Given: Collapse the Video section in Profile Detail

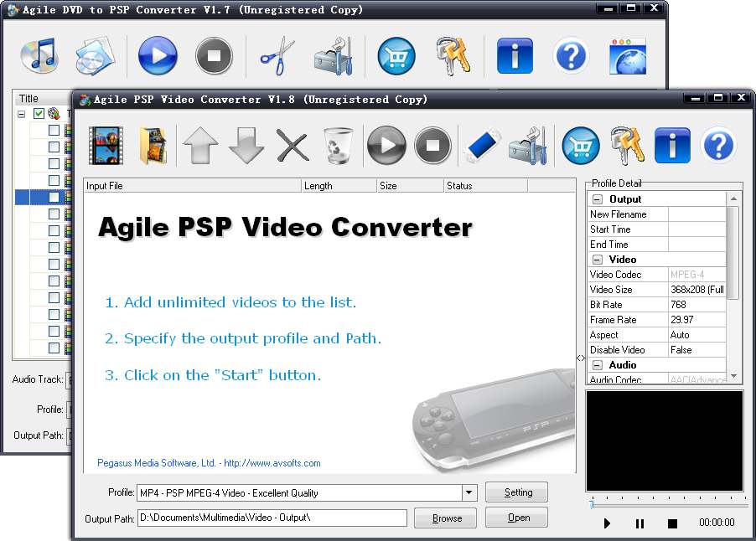Looking at the screenshot, I should (x=598, y=259).
